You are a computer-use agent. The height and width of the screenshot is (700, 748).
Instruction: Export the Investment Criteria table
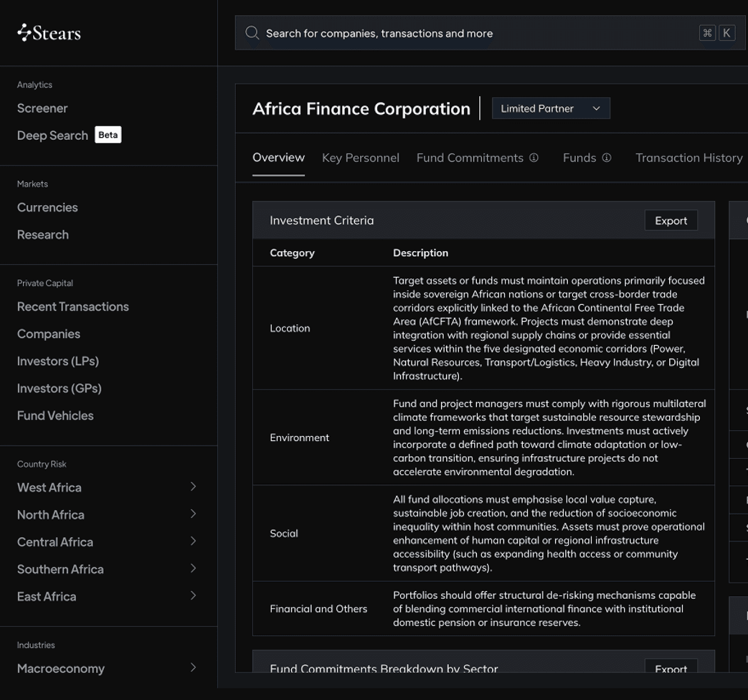point(671,221)
